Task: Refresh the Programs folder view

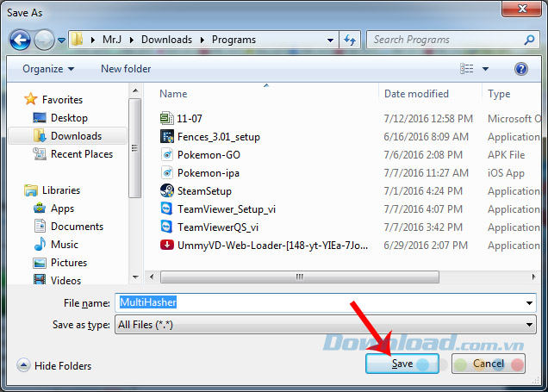Action: click(x=350, y=40)
